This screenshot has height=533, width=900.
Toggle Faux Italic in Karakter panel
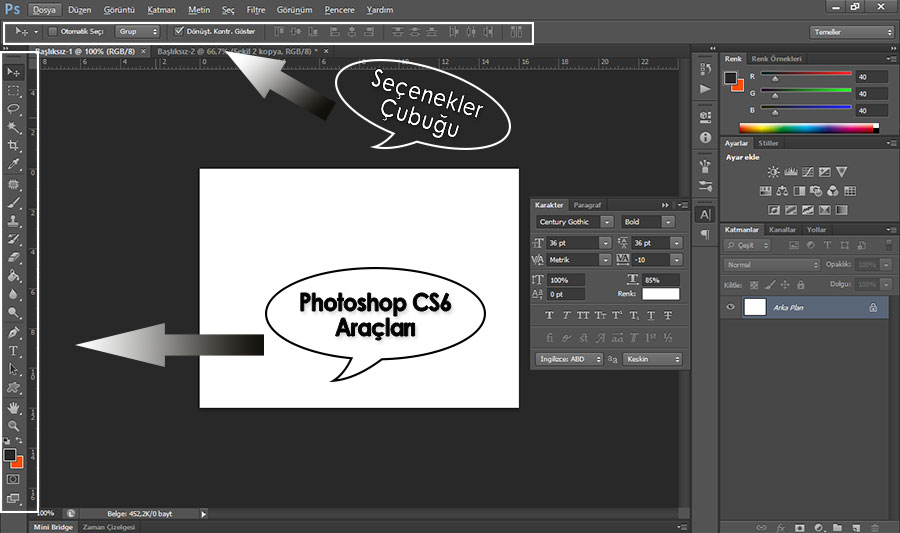tap(566, 316)
